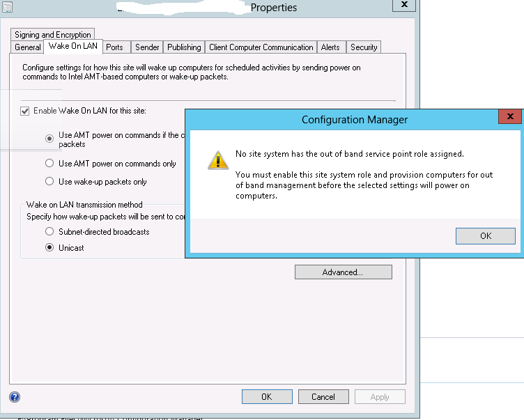Switch to the Alerts tab

click(x=330, y=47)
